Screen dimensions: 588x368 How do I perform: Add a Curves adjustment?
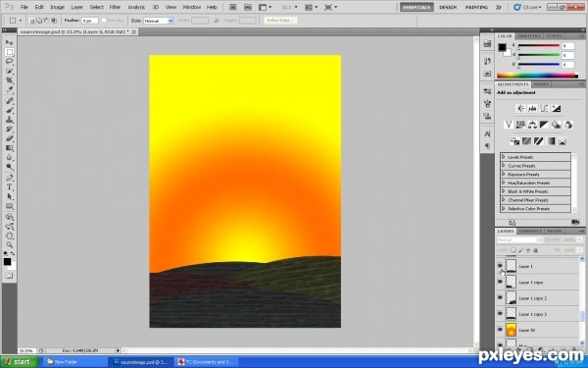544,109
